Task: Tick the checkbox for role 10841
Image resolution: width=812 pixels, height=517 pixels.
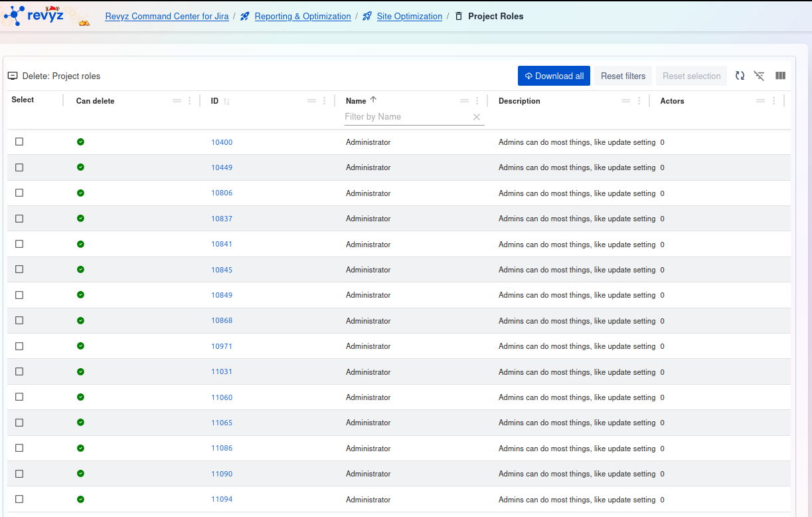Action: pyautogui.click(x=19, y=244)
